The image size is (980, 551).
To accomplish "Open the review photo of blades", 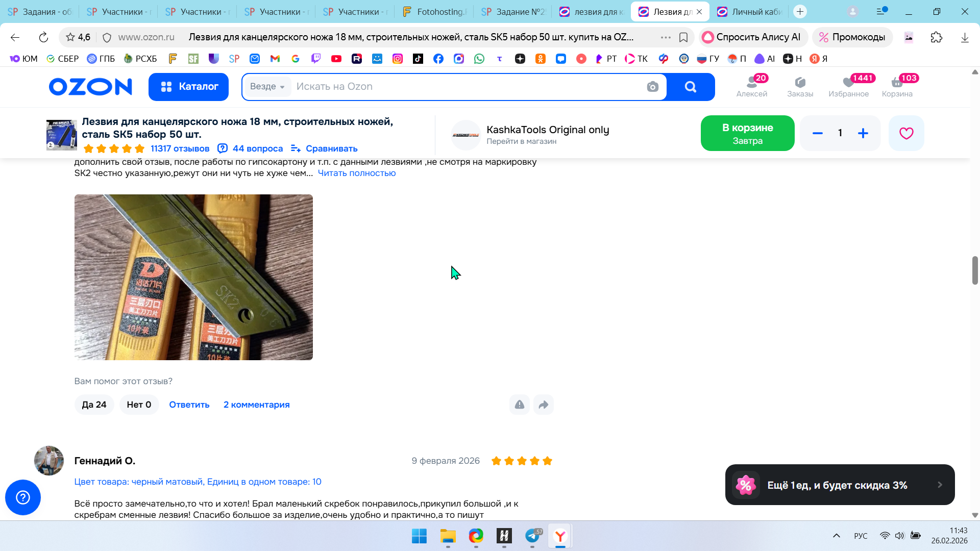I will pyautogui.click(x=193, y=277).
